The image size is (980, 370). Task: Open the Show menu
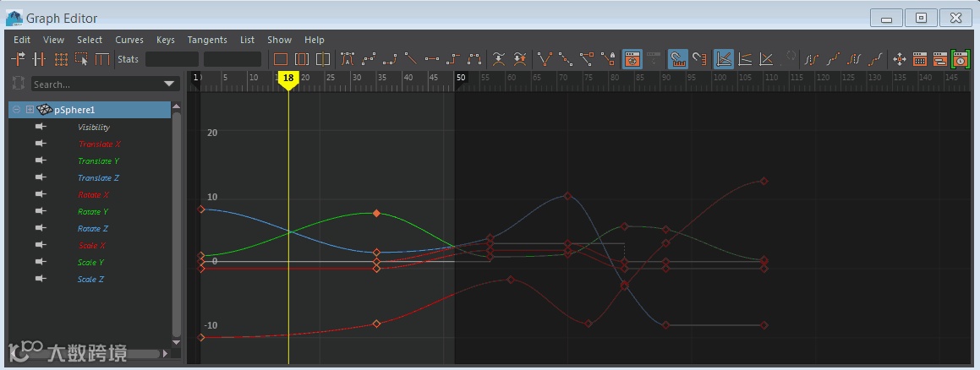(279, 40)
